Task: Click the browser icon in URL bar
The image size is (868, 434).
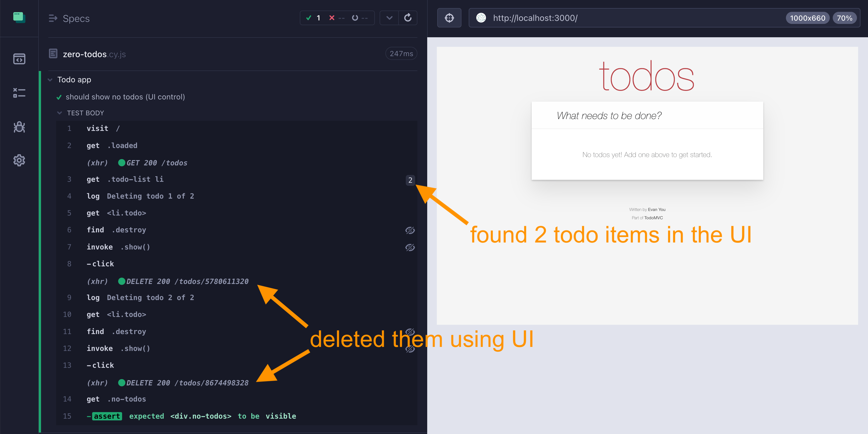Action: tap(481, 18)
